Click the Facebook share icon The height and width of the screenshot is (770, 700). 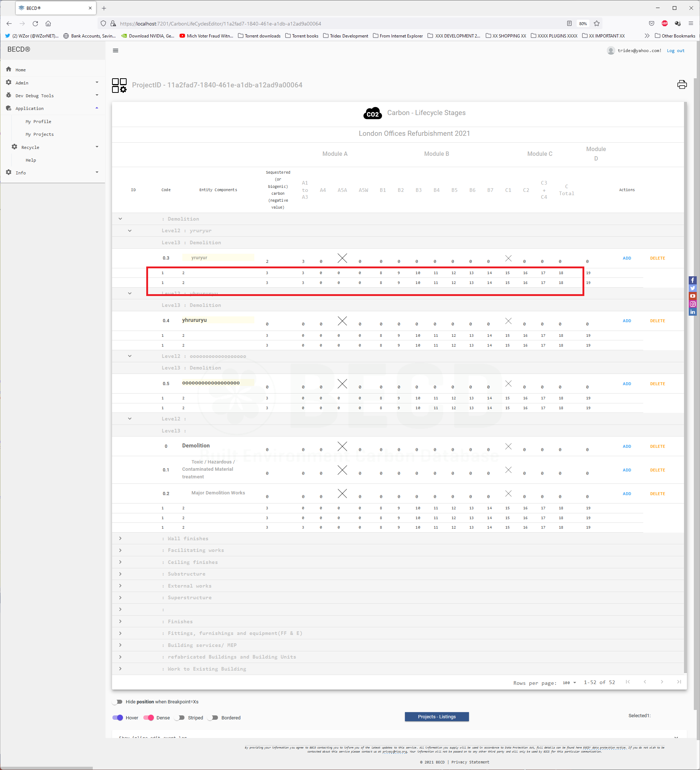tap(692, 280)
